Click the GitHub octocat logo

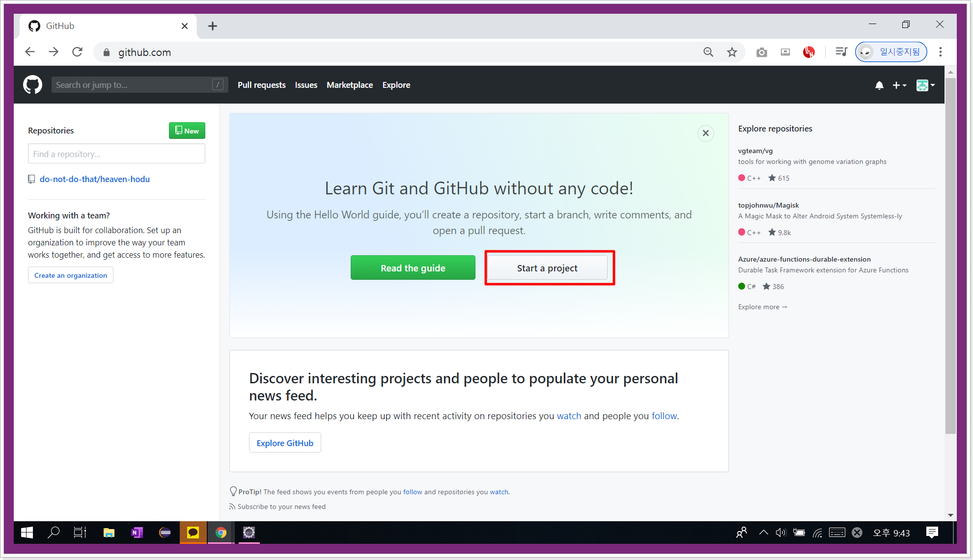(x=32, y=85)
